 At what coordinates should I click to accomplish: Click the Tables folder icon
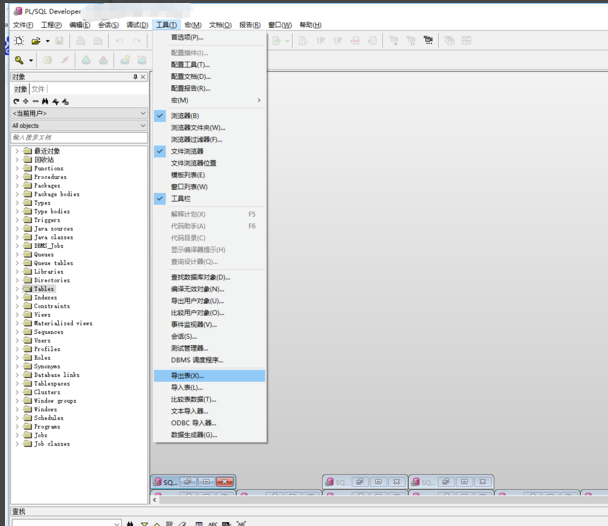tap(27, 289)
